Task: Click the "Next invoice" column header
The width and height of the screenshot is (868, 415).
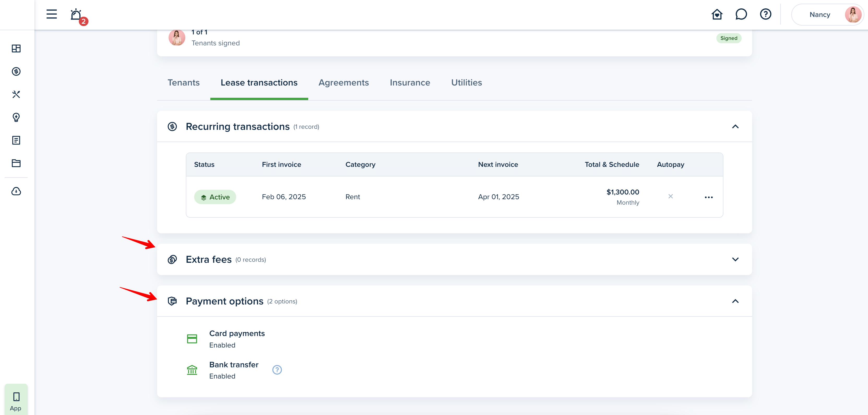Action: (498, 164)
